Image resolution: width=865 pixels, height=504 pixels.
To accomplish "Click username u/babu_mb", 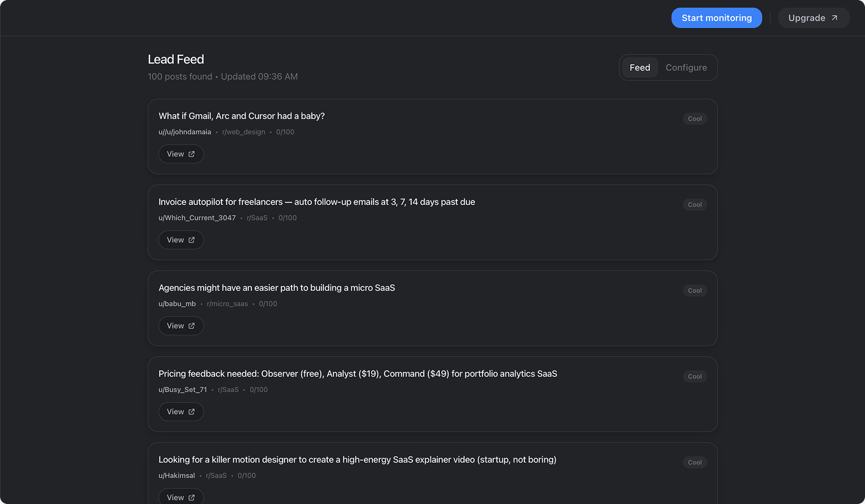I will click(177, 304).
